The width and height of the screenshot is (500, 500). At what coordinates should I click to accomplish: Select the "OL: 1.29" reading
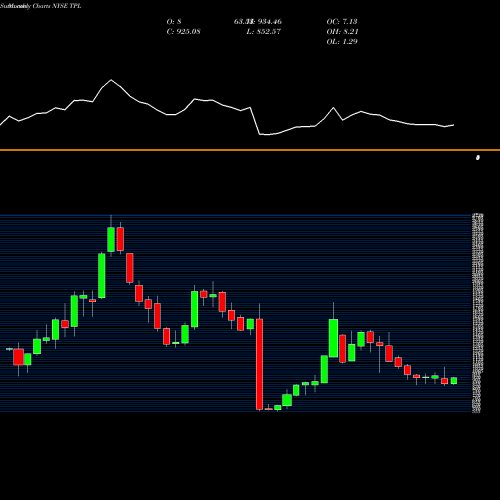point(342,41)
